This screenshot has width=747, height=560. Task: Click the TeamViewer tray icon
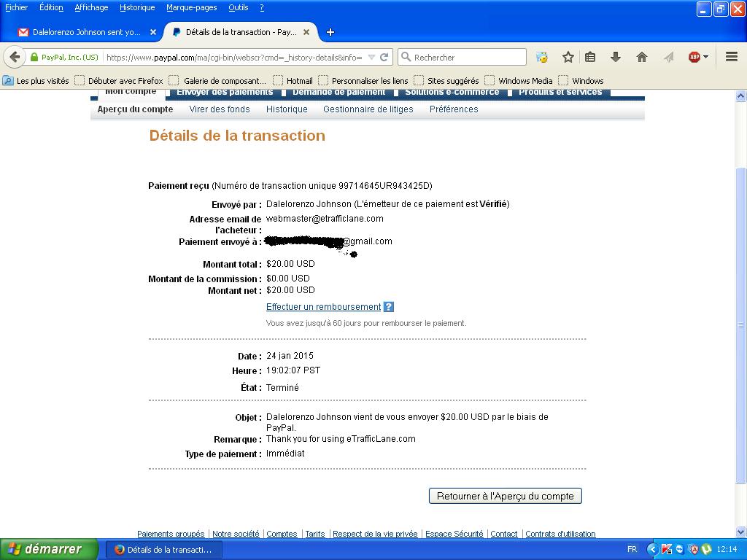pyautogui.click(x=680, y=549)
